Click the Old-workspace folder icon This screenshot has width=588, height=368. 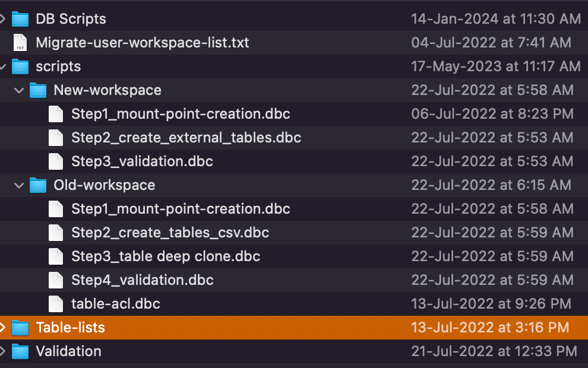click(x=38, y=185)
